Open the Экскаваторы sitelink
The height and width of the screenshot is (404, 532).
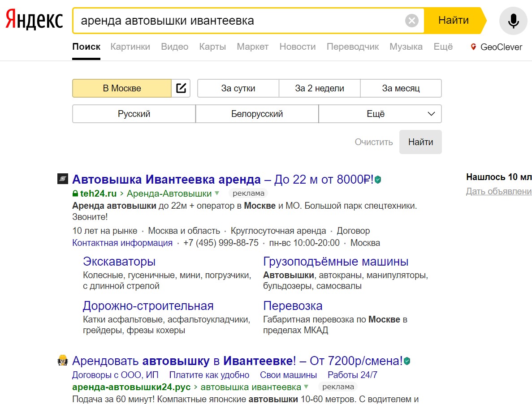tap(119, 262)
